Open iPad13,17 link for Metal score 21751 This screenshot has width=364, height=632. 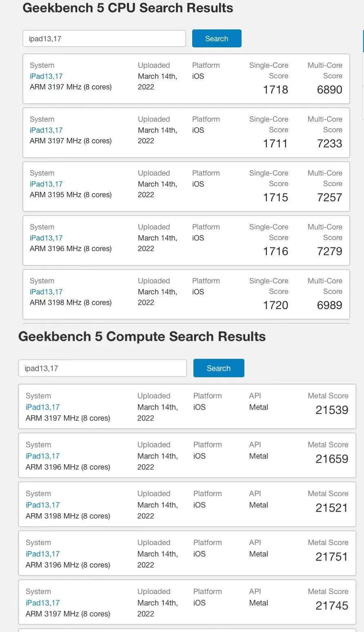coord(42,554)
